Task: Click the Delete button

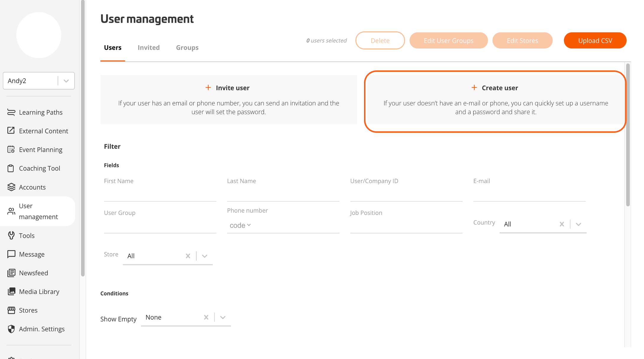Action: (x=380, y=41)
